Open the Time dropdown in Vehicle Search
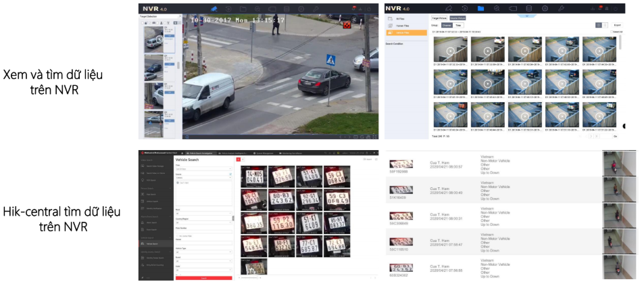 [x=203, y=169]
